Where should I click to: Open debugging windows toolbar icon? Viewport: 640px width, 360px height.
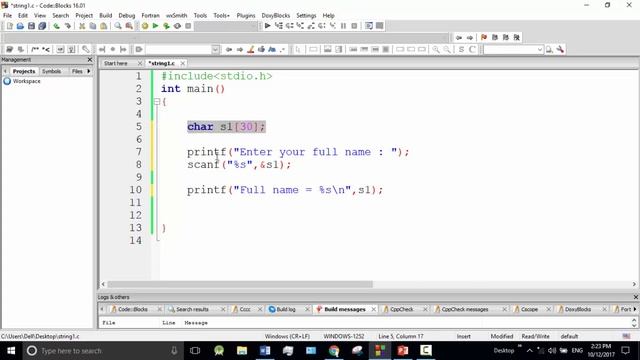click(369, 26)
